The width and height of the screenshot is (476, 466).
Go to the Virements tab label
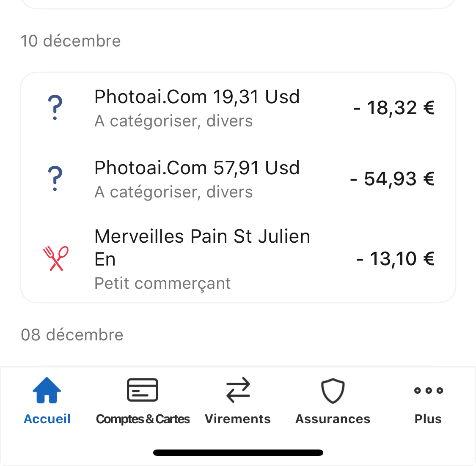click(238, 419)
